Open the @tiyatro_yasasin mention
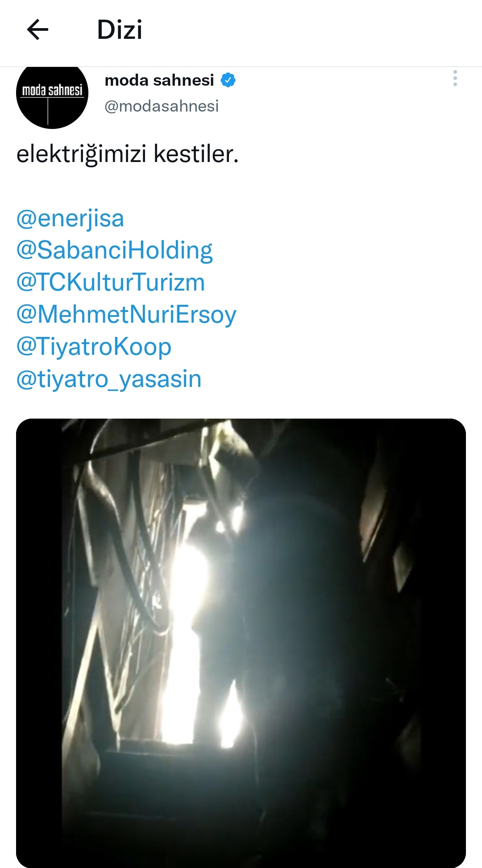 [x=109, y=379]
